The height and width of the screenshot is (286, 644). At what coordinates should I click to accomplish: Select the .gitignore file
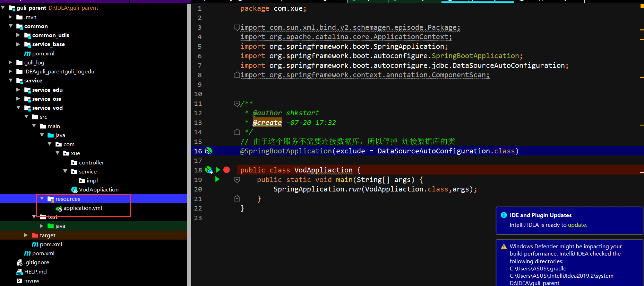click(33, 262)
